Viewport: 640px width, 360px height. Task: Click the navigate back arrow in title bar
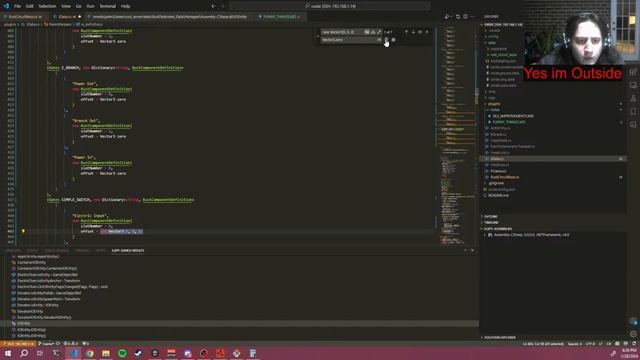(213, 6)
